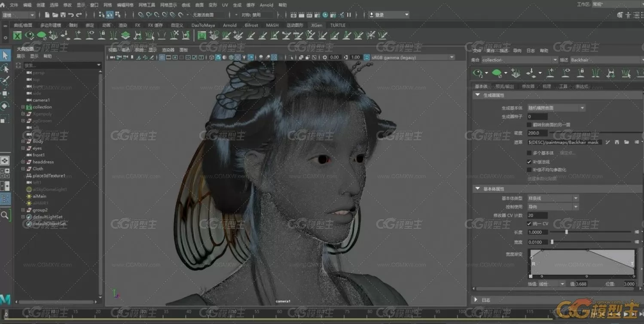
Task: Click viewport select camera icon
Action: pos(113,57)
